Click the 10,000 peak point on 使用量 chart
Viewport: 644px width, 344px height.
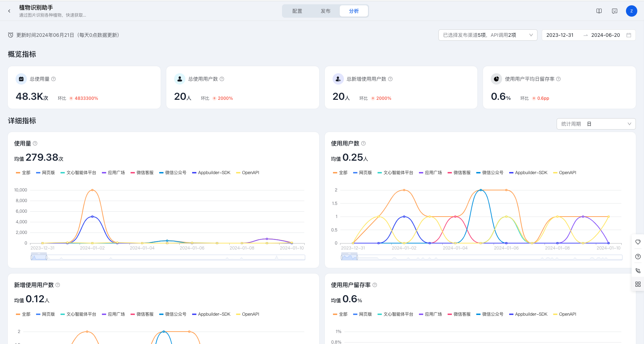[92, 190]
